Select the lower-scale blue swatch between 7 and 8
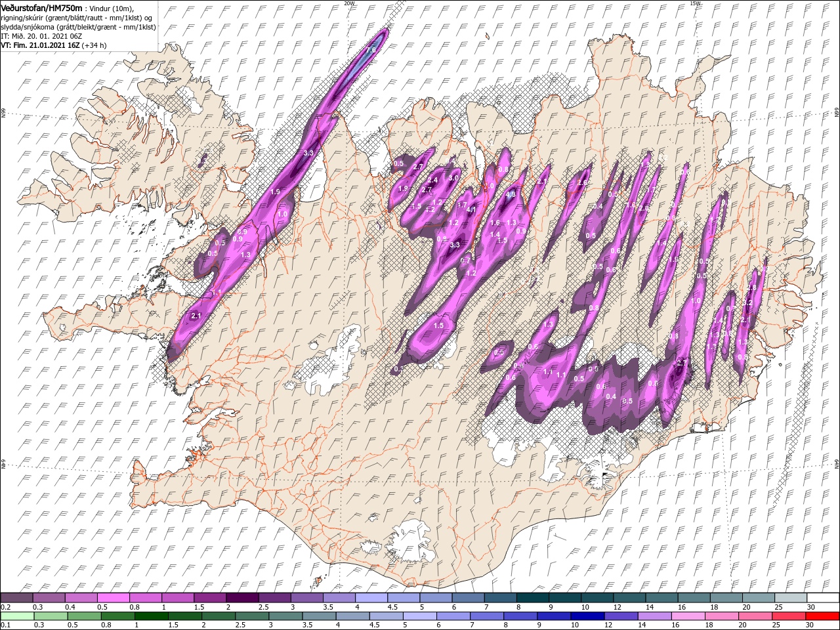This screenshot has width=840, height=630. (486, 616)
